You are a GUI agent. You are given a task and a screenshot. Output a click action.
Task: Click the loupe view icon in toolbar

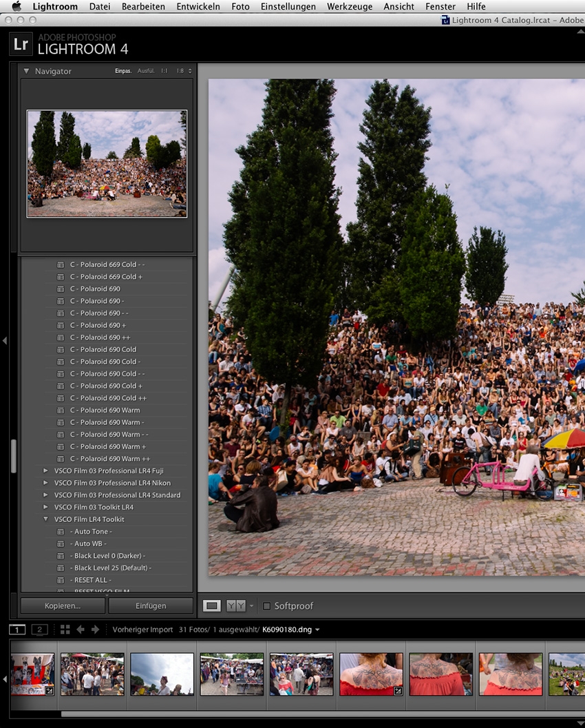[x=212, y=606]
